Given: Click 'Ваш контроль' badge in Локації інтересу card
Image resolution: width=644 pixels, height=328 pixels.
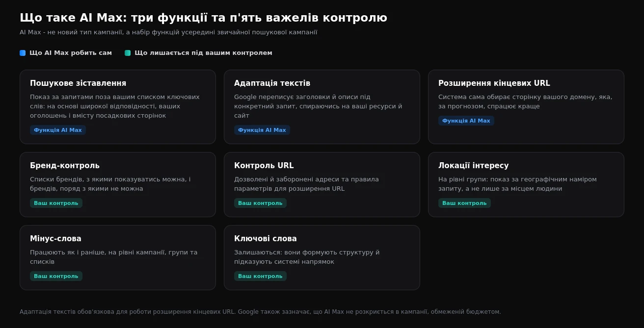Looking at the screenshot, I should pos(464,203).
